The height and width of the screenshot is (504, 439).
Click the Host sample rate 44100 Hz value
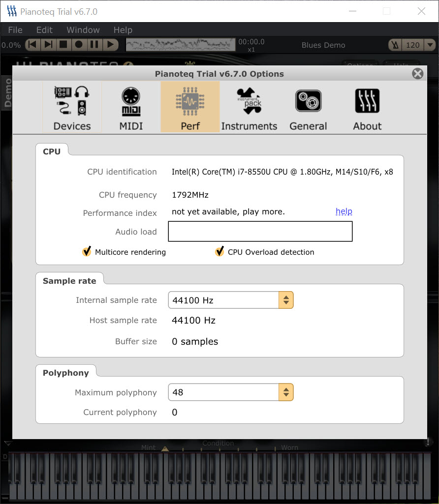point(193,320)
